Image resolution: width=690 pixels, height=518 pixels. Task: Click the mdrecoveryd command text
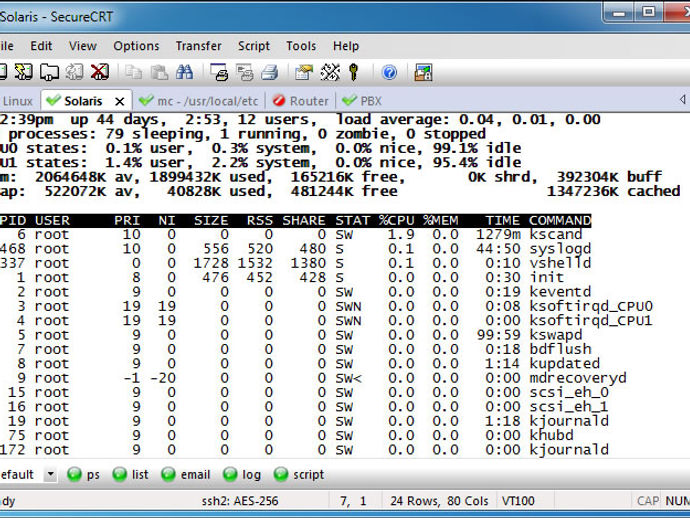578,378
